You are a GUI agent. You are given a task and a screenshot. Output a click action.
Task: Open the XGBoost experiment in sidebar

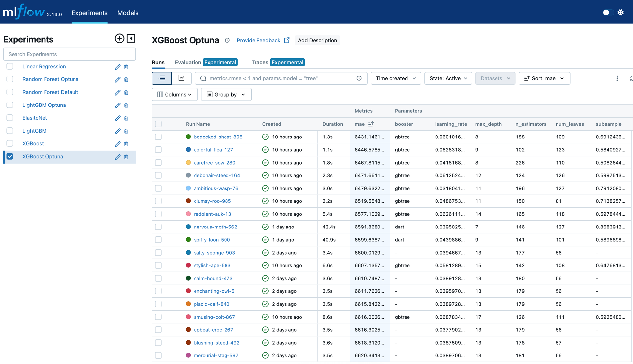pos(33,143)
